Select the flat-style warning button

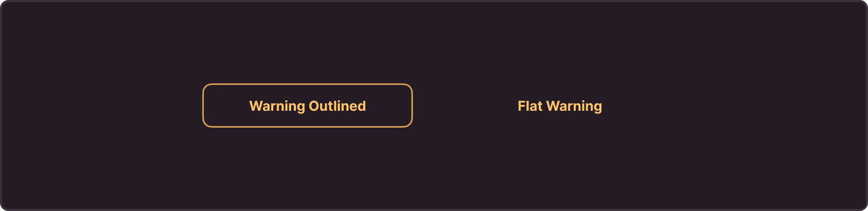(560, 105)
